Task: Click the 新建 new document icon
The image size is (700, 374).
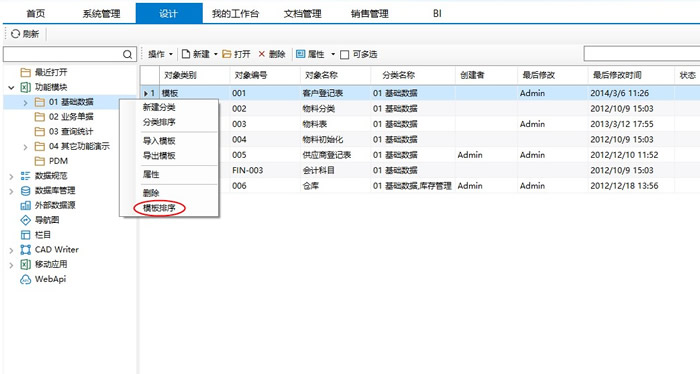Action: click(x=186, y=54)
